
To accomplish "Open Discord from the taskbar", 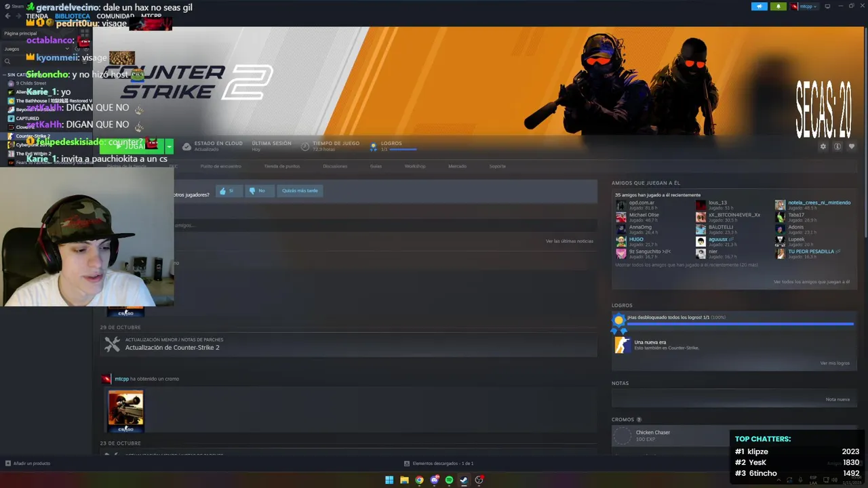I will (x=434, y=480).
